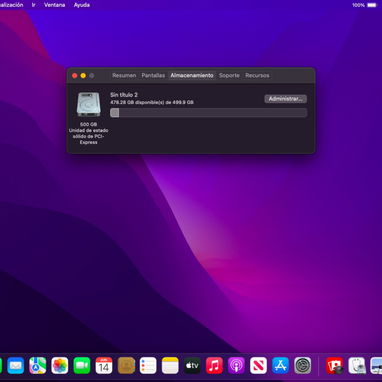Open Photo Booth in the dock

(x=334, y=366)
